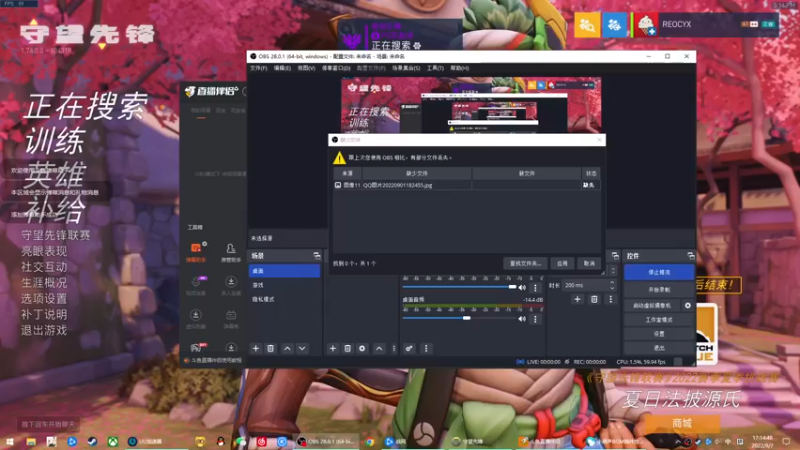The height and width of the screenshot is (450, 800).
Task: Open options dots for the desktop audio track
Action: click(535, 319)
